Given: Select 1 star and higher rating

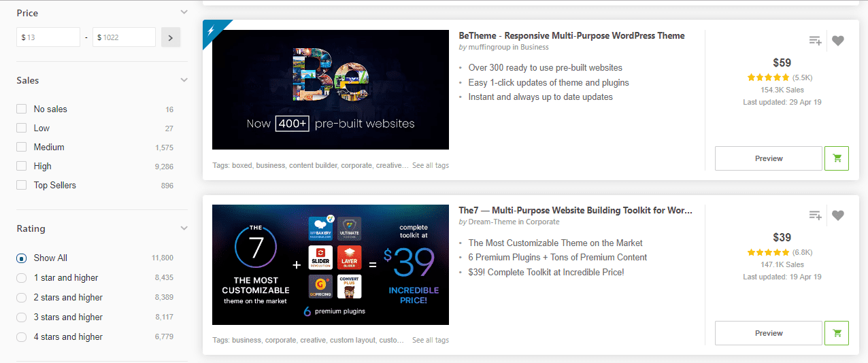Looking at the screenshot, I should tap(22, 278).
